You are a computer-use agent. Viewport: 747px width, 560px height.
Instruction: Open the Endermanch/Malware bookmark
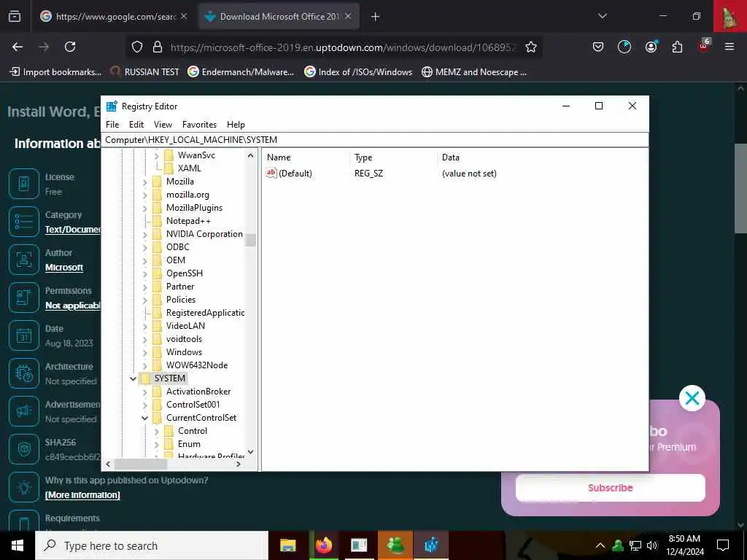(x=241, y=72)
